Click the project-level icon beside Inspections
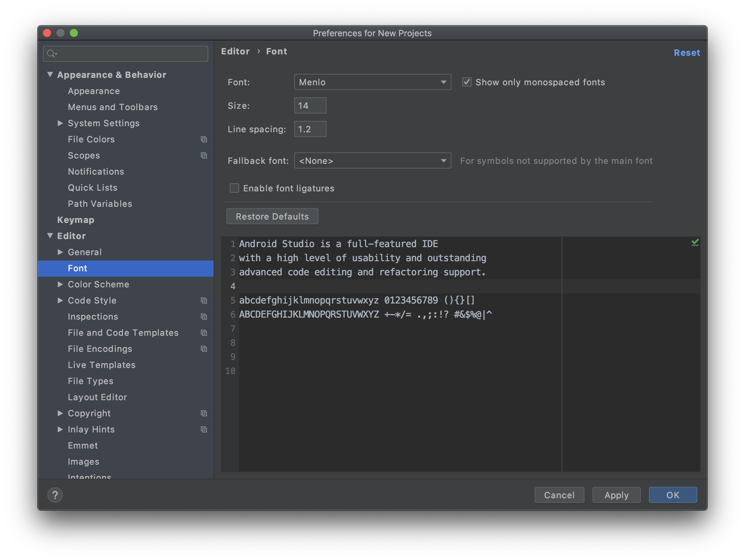 (x=204, y=317)
